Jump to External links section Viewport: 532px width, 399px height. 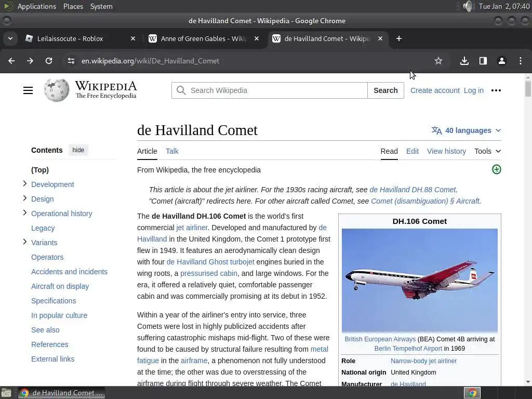[52, 359]
